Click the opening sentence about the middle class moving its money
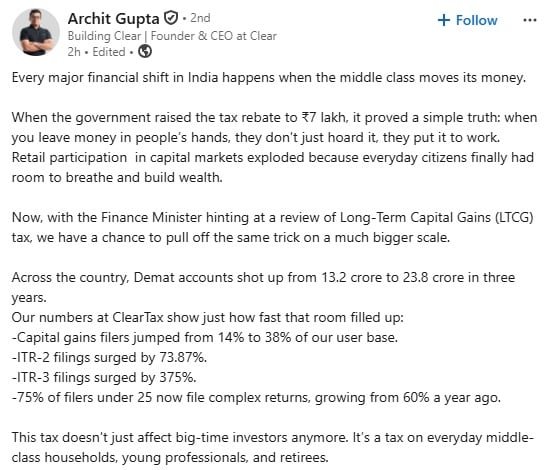 coord(269,78)
